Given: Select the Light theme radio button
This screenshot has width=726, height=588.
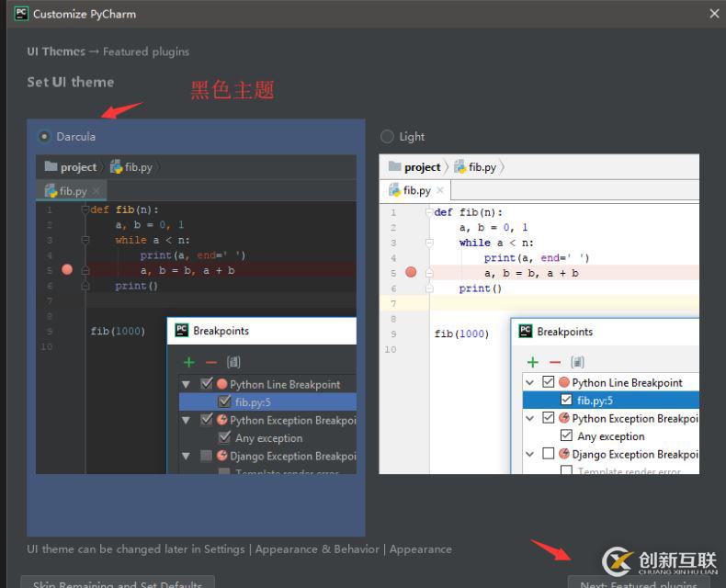Looking at the screenshot, I should coord(387,137).
